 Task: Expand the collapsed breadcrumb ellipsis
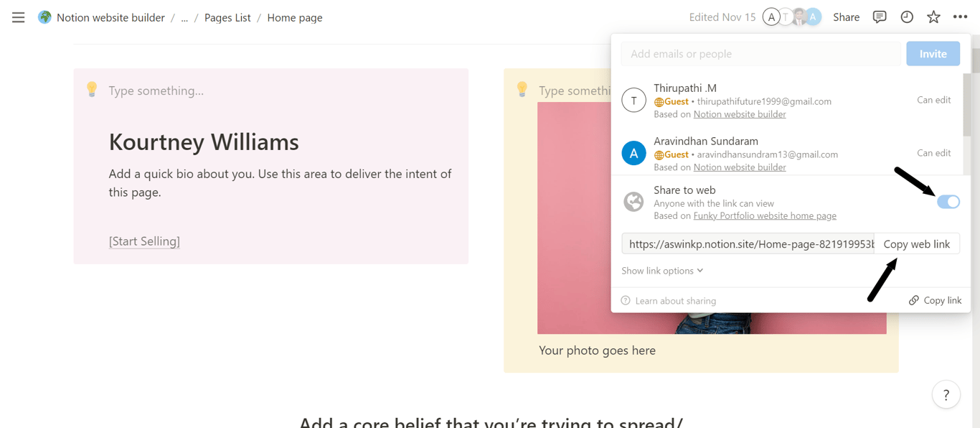tap(184, 18)
